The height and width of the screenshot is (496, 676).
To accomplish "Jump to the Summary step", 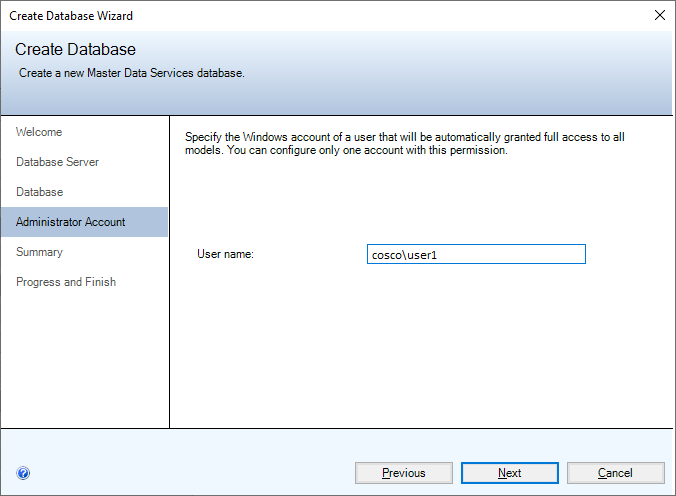I will click(x=39, y=252).
